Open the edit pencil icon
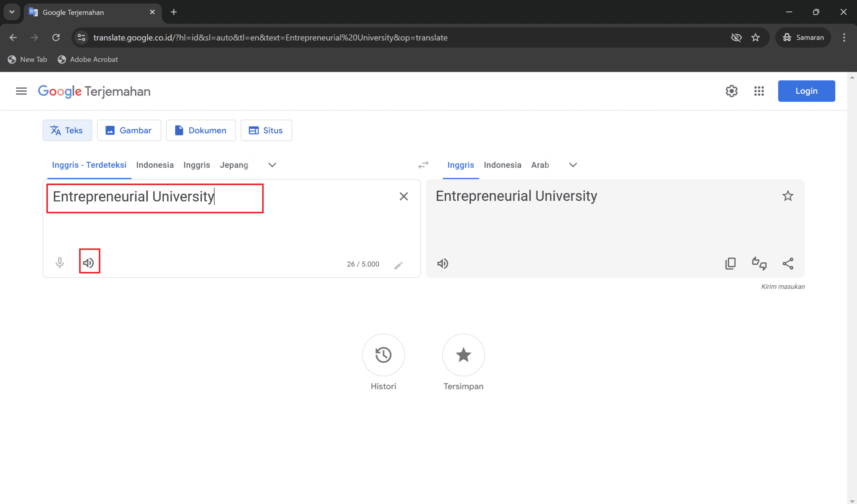 click(398, 265)
